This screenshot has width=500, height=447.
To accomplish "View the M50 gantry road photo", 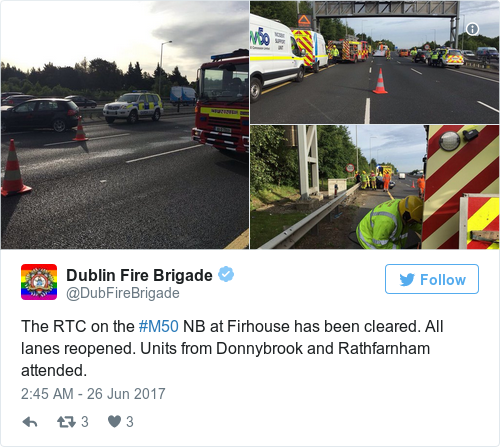I will click(x=374, y=62).
